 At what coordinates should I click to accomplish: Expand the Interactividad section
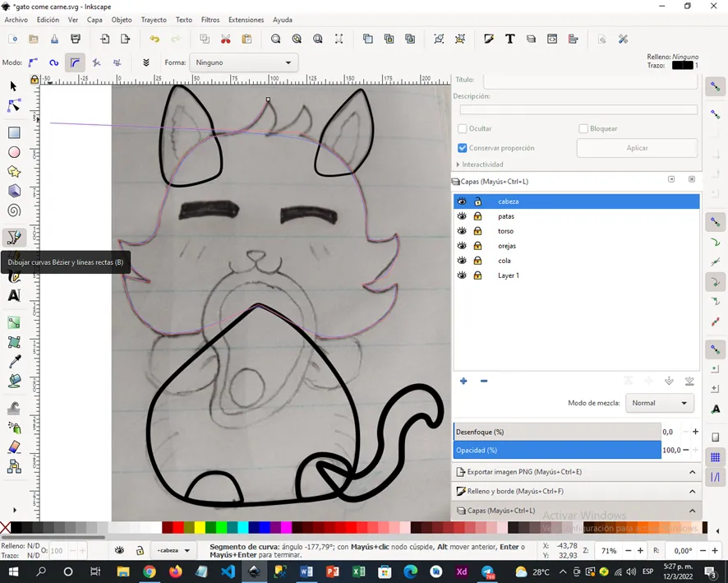480,164
